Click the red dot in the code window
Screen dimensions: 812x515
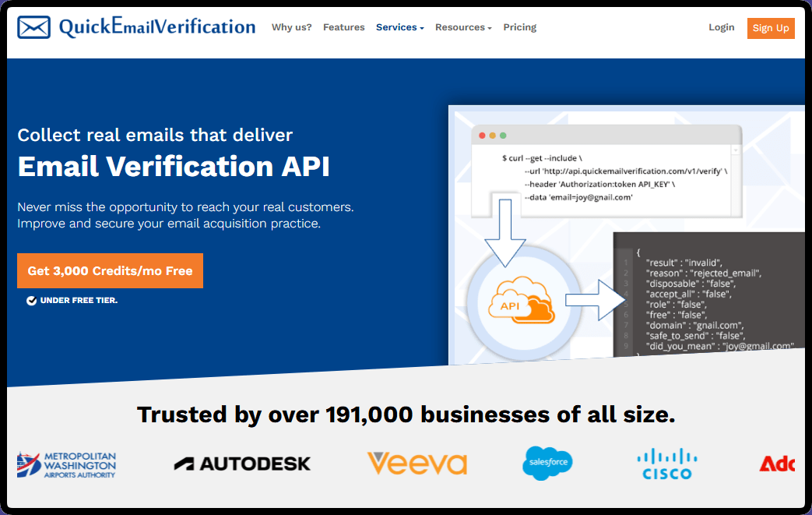482,136
